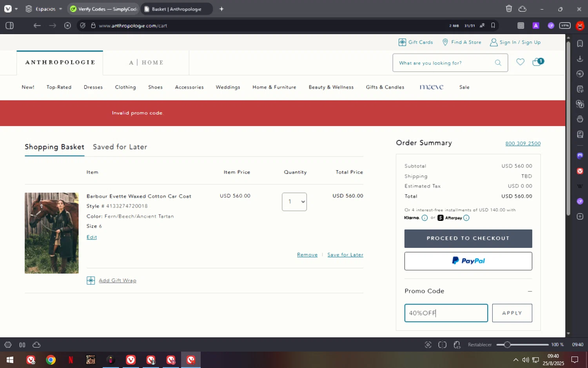Open the tracker blocker shield icon
The image size is (588, 368).
(x=82, y=26)
